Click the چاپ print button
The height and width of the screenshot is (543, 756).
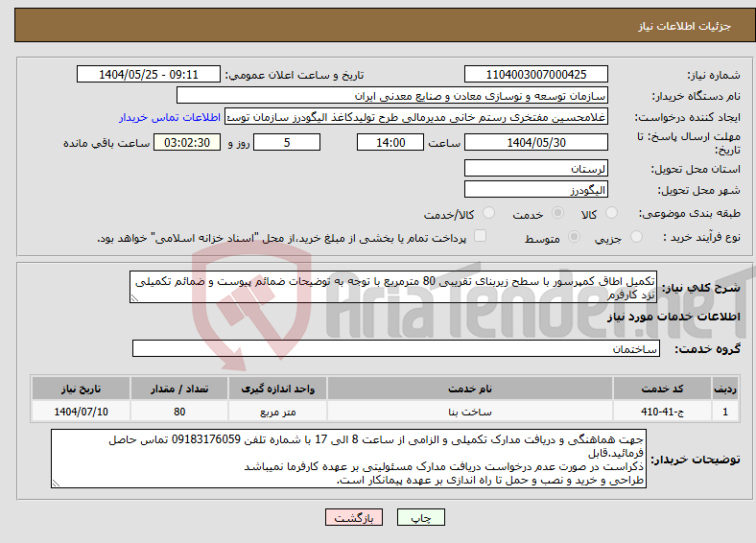[x=421, y=517]
